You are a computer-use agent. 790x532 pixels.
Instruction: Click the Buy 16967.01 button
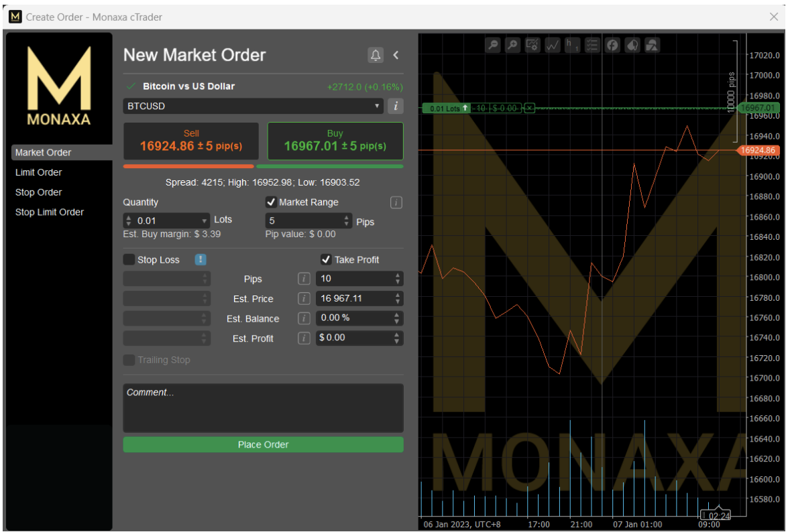[x=335, y=141]
